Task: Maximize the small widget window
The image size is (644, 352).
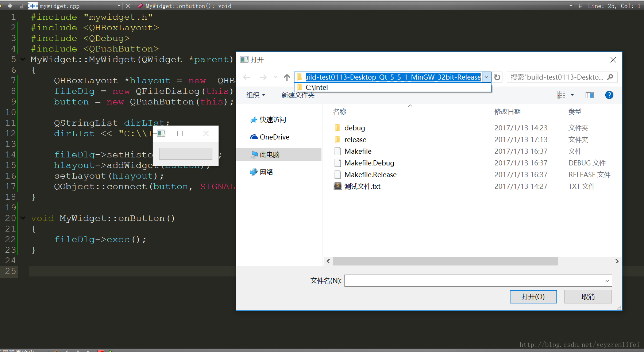Action: pos(180,133)
